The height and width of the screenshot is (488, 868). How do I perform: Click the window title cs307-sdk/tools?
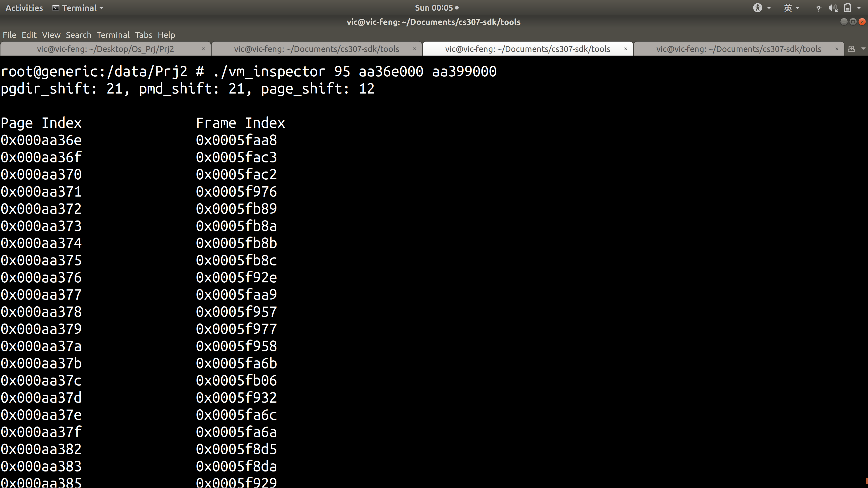pyautogui.click(x=434, y=22)
